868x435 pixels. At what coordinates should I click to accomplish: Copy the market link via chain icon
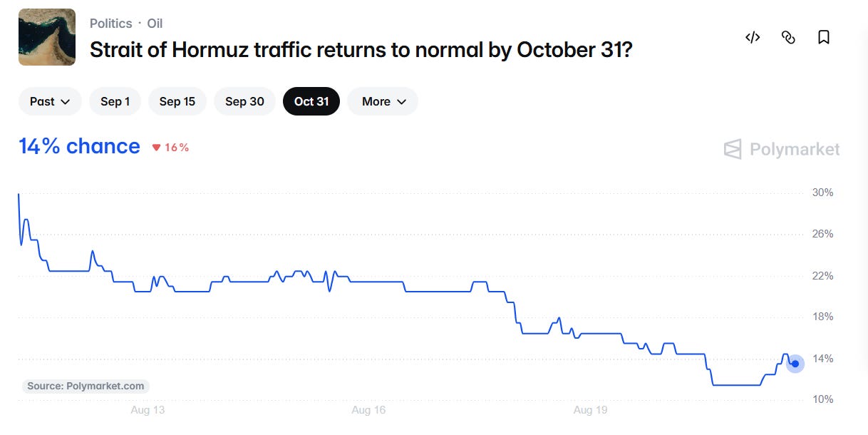click(788, 38)
